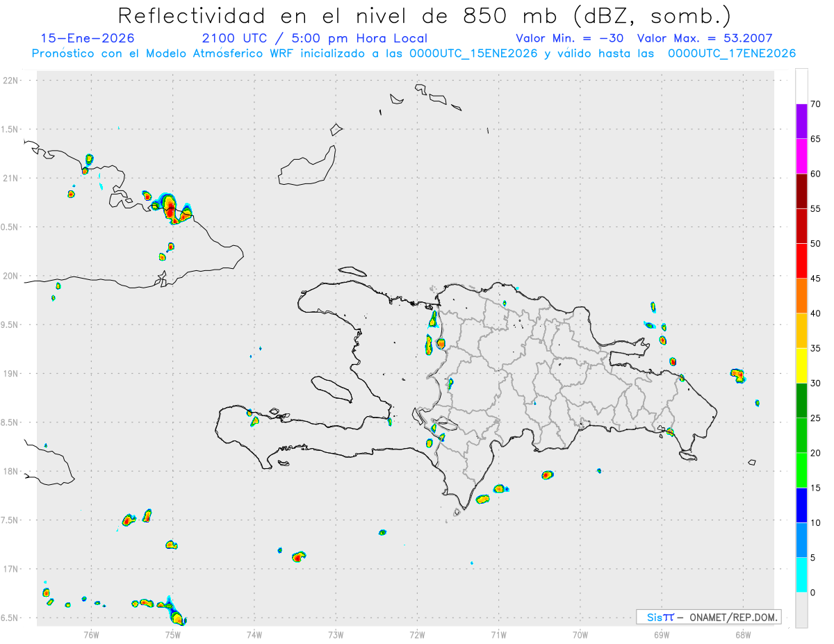834x644 pixels.
Task: Select the "Valor Max. = 53.2007" readout
Action: [705, 38]
